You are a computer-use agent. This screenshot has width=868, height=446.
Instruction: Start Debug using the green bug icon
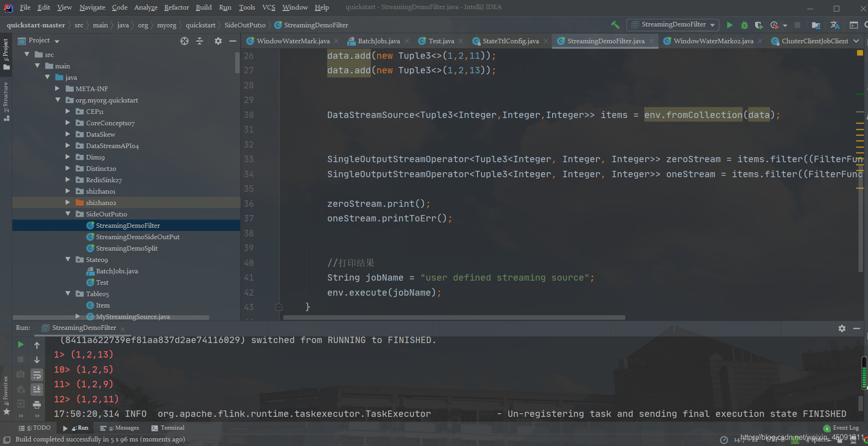point(745,25)
